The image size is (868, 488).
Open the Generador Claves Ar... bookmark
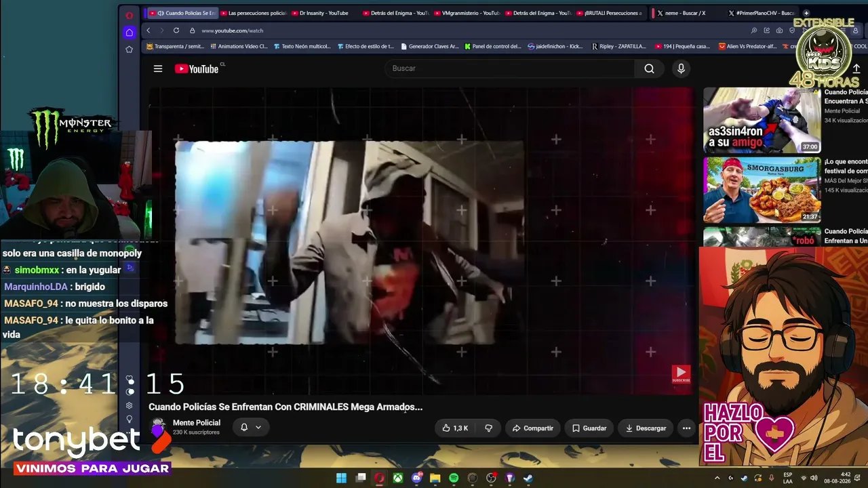point(430,47)
